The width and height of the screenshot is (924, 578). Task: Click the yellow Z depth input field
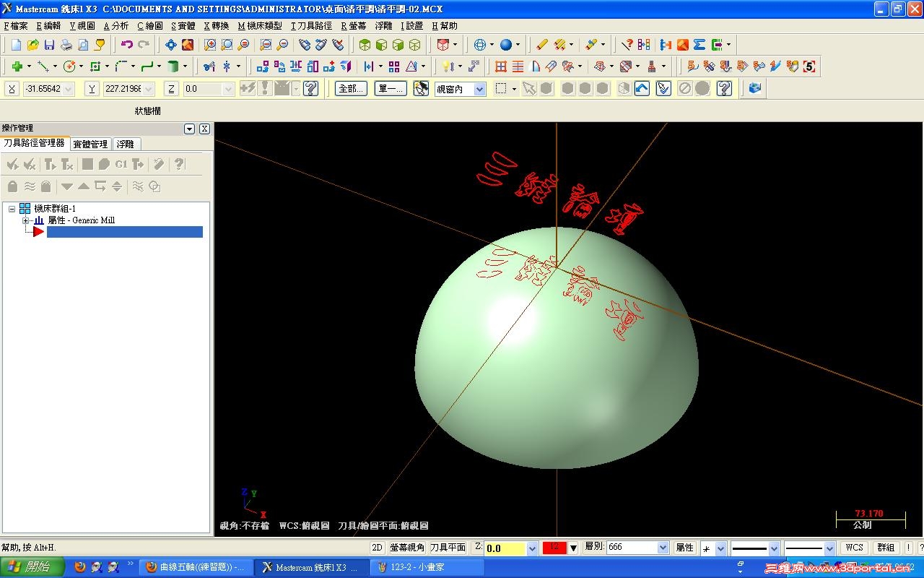[505, 548]
